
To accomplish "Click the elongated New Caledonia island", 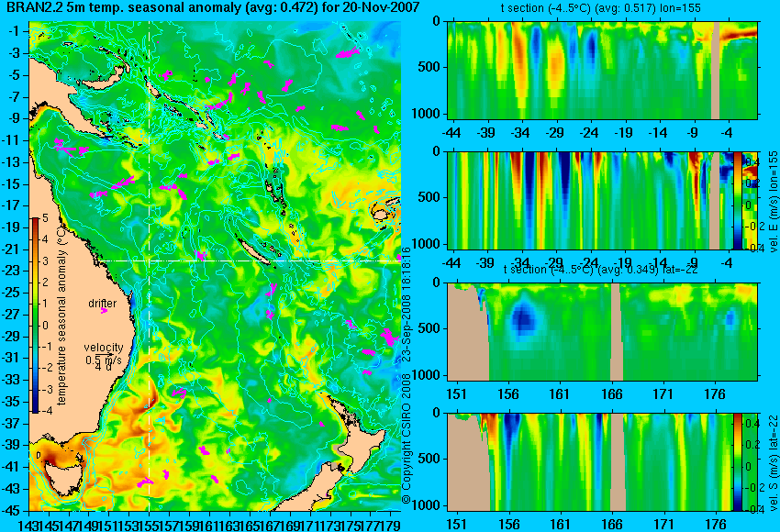I will 253,250.
